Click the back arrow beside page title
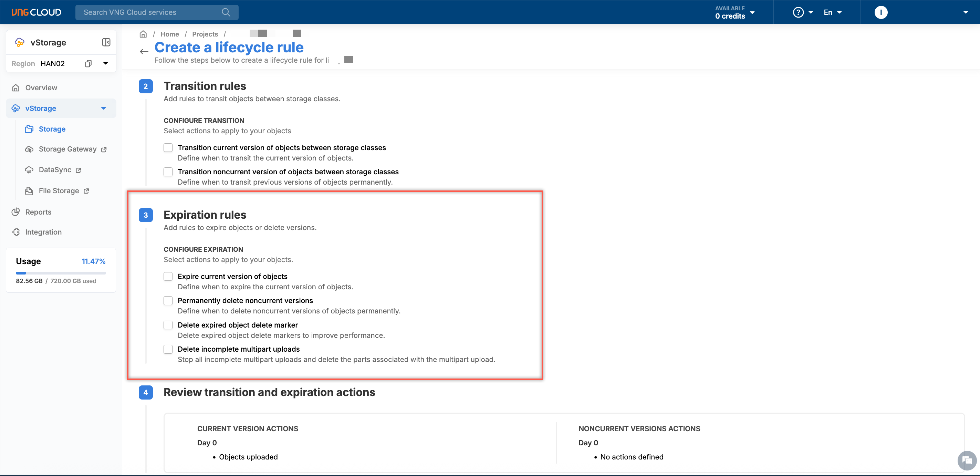The width and height of the screenshot is (980, 476). pos(144,51)
